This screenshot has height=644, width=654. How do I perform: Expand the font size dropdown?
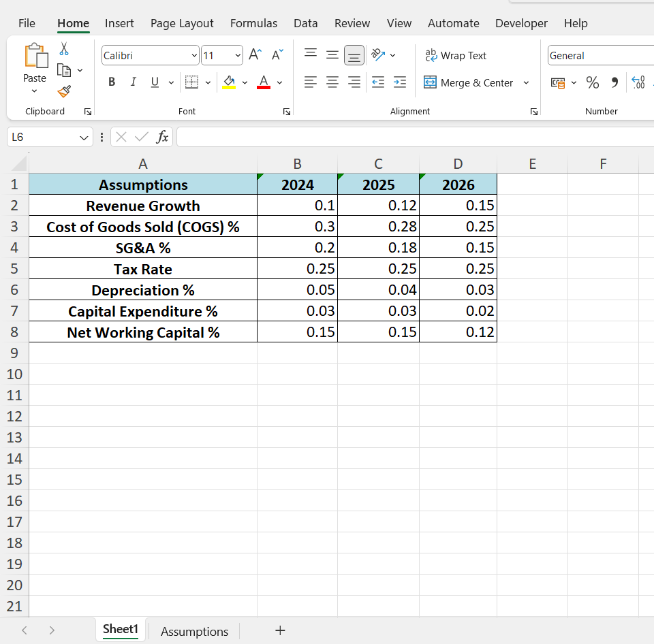pyautogui.click(x=238, y=56)
